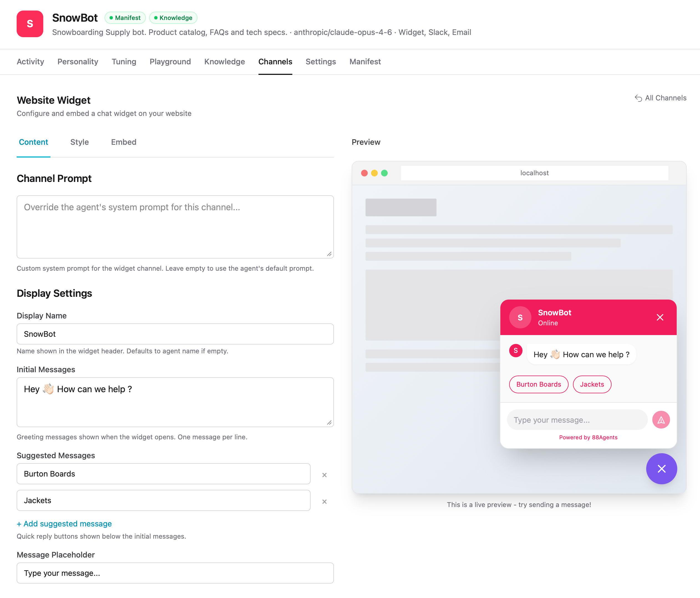Go to the Personality tab

(78, 62)
